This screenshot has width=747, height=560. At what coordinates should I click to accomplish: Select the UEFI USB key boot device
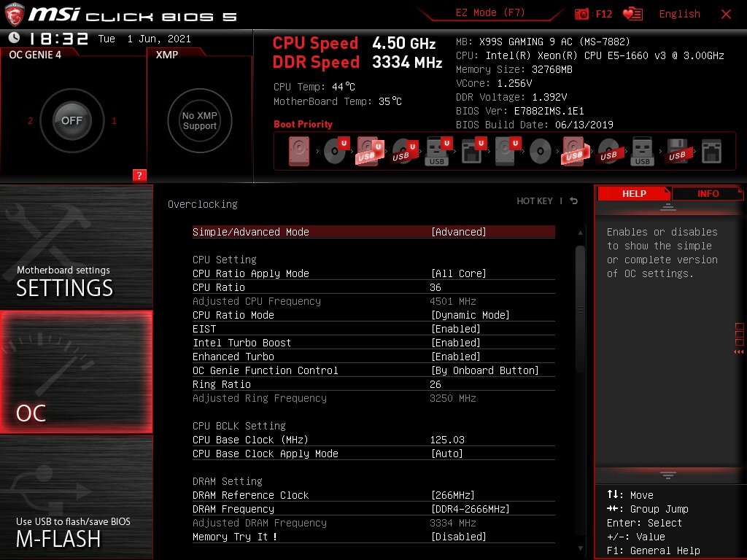pyautogui.click(x=438, y=152)
